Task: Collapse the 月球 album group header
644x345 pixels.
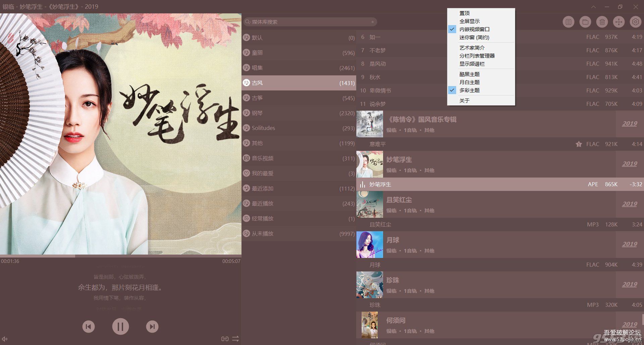Action: point(500,245)
